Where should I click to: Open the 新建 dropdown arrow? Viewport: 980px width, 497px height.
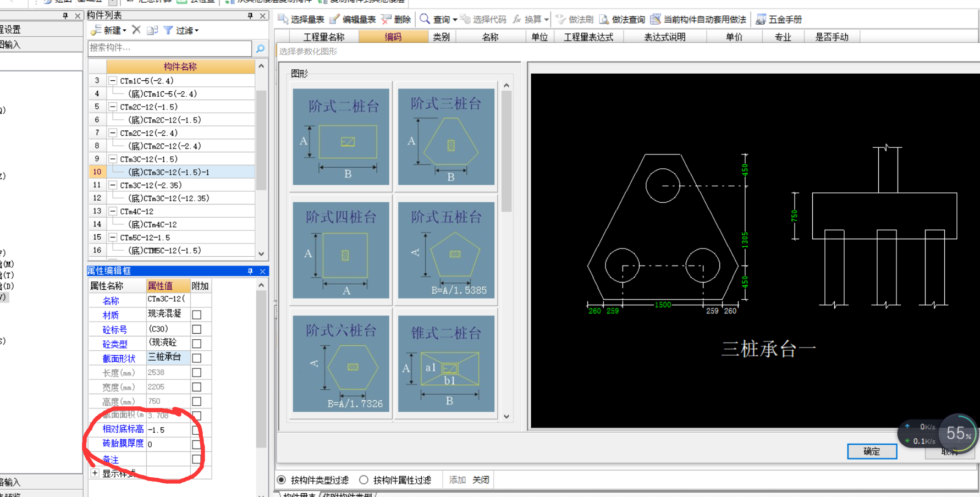click(125, 31)
